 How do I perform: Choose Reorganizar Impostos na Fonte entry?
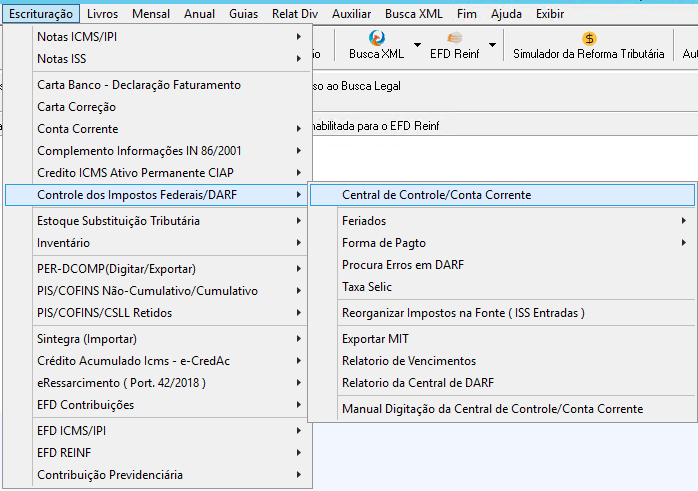click(502, 312)
